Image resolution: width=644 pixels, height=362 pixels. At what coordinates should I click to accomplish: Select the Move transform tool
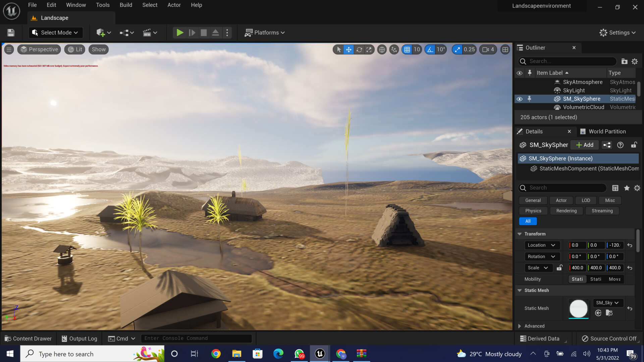349,49
